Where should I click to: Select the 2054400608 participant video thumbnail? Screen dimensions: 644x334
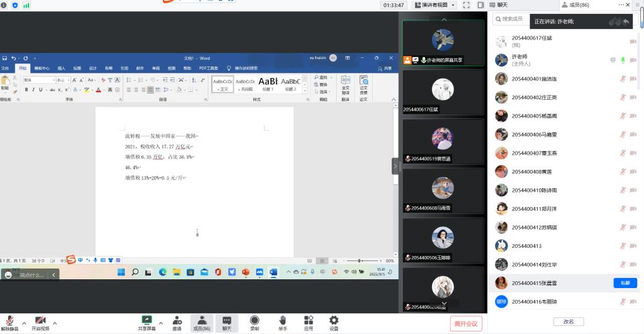443,191
